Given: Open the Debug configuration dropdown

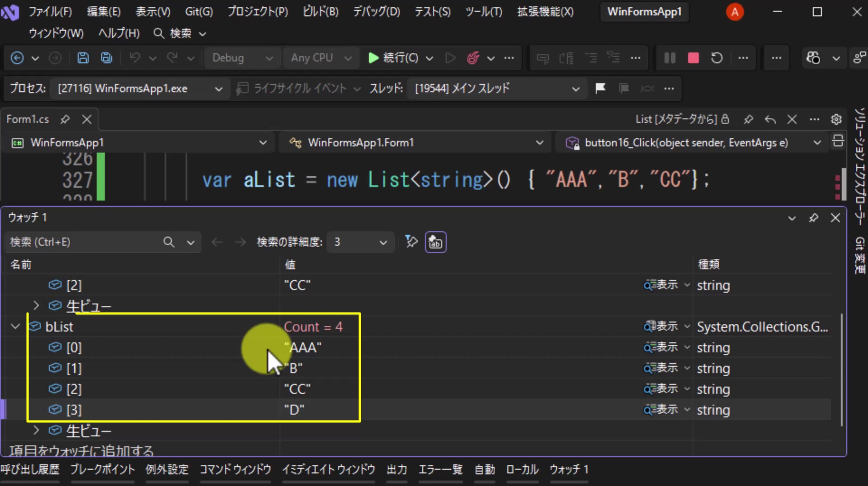Looking at the screenshot, I should coord(242,58).
